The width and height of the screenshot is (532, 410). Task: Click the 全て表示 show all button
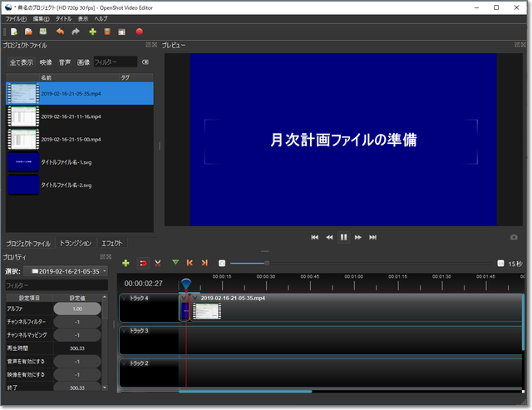pyautogui.click(x=22, y=62)
